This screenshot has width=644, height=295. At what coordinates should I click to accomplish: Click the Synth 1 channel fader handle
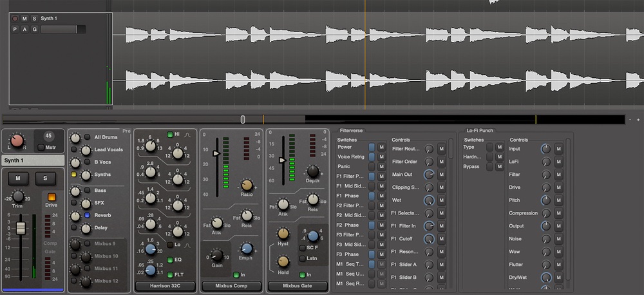[21, 228]
